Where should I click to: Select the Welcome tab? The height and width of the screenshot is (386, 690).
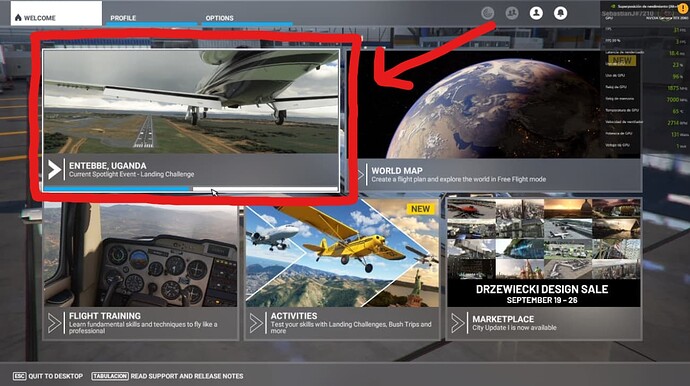56,14
